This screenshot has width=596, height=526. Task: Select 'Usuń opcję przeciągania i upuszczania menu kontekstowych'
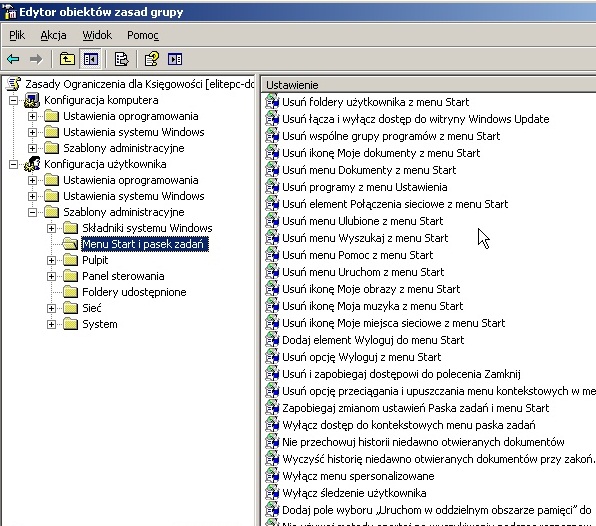click(x=439, y=391)
